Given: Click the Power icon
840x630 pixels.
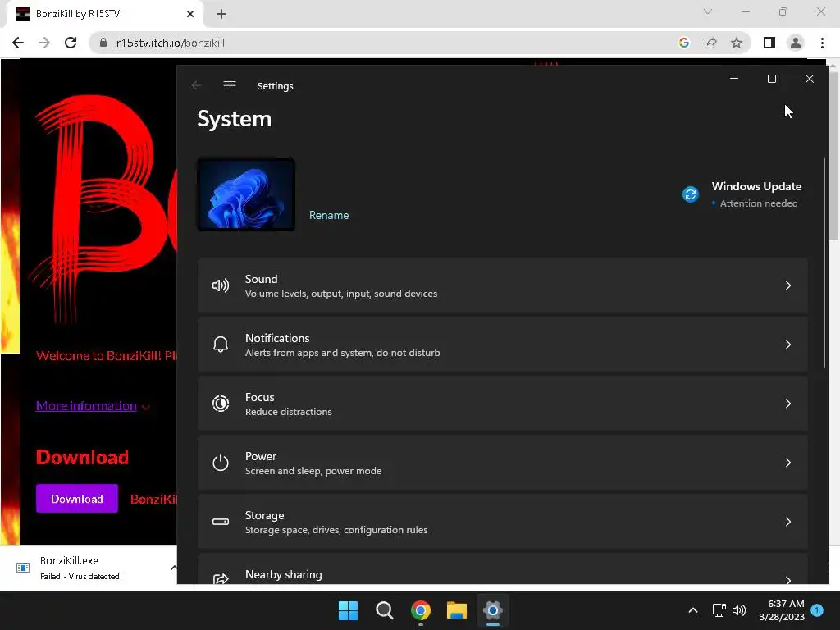Looking at the screenshot, I should (x=220, y=463).
